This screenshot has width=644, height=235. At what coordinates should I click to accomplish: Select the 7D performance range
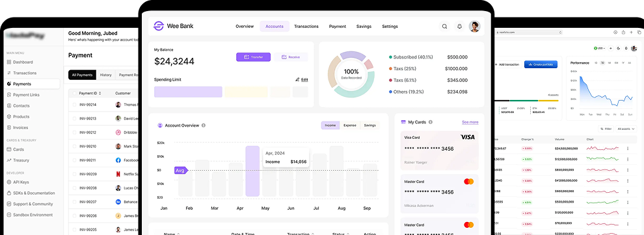coord(602,63)
